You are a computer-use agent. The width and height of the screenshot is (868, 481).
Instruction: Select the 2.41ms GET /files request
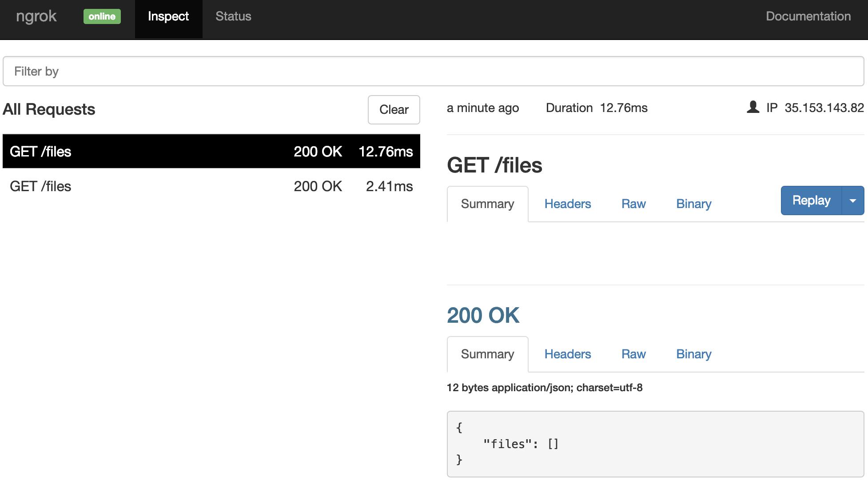click(x=211, y=186)
